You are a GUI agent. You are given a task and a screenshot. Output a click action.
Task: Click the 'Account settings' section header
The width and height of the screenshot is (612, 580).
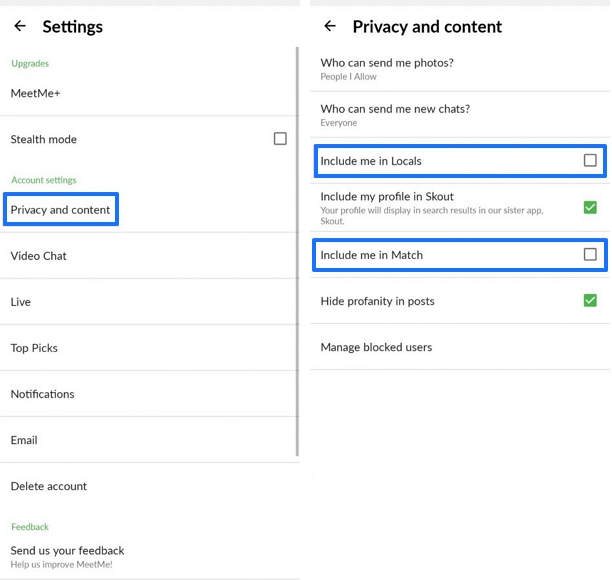[x=44, y=180]
